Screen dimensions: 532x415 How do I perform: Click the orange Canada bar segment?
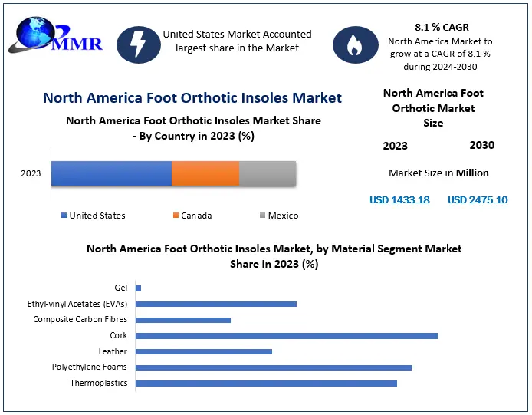point(205,174)
